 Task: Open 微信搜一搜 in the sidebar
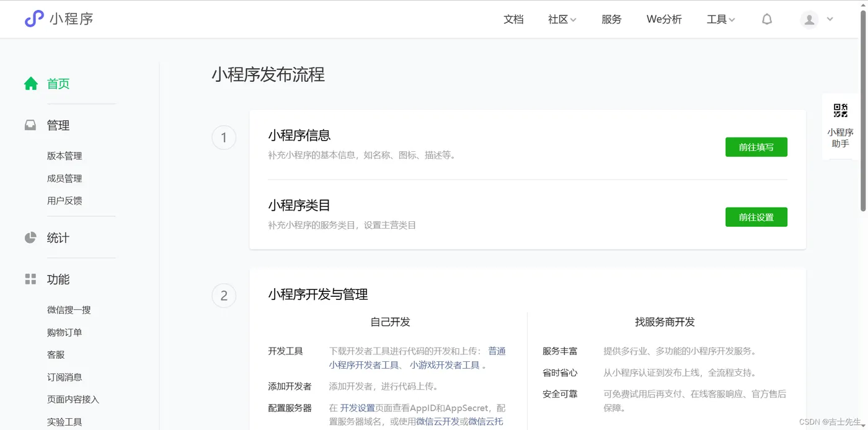click(69, 310)
